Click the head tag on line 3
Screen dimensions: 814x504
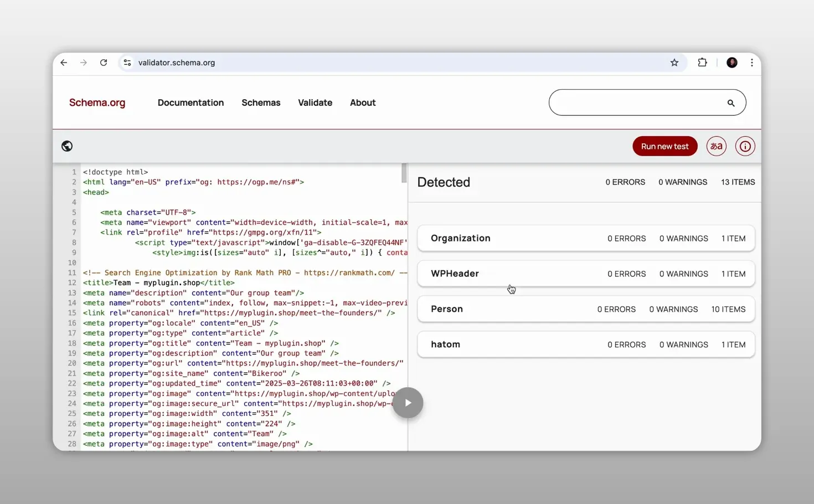tap(96, 192)
